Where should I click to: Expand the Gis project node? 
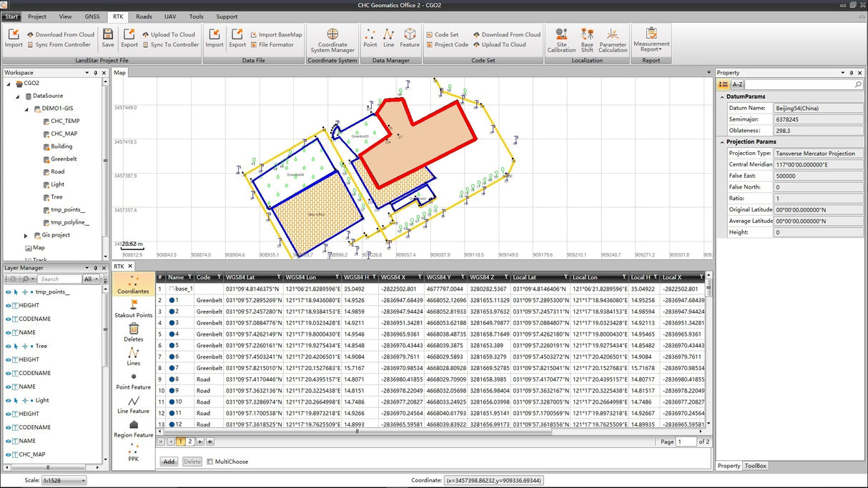coord(26,234)
